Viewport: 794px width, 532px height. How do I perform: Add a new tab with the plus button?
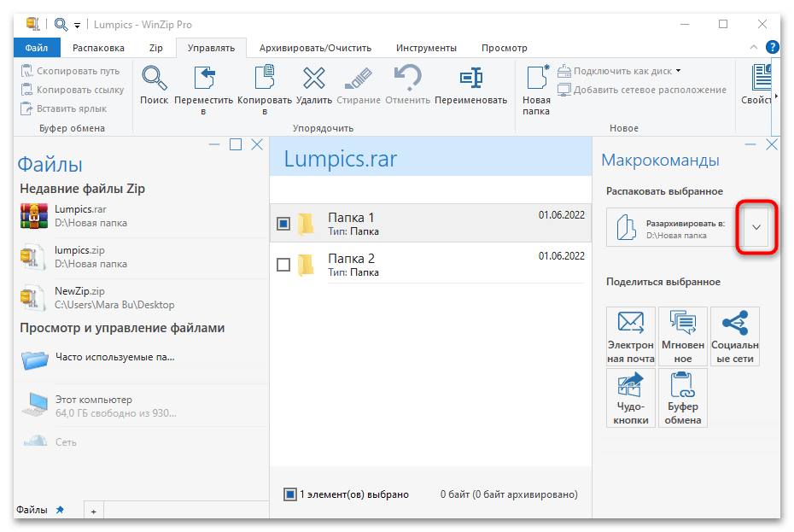[94, 511]
